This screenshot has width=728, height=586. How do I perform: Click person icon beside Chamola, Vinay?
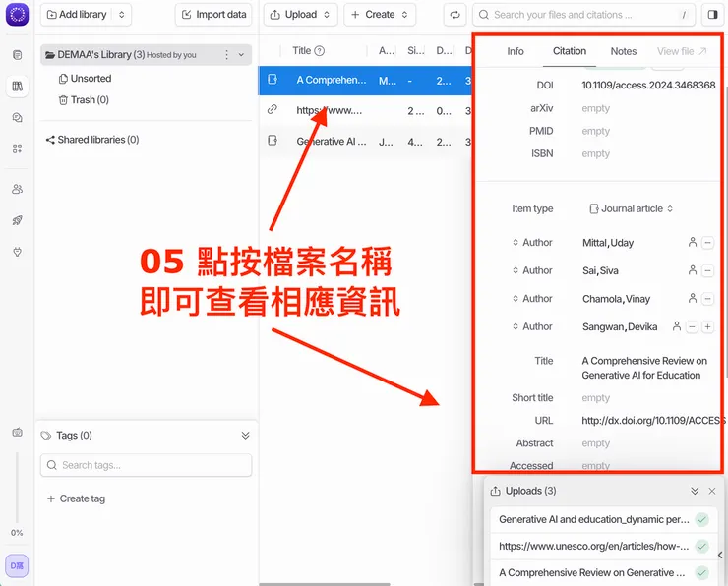point(693,298)
